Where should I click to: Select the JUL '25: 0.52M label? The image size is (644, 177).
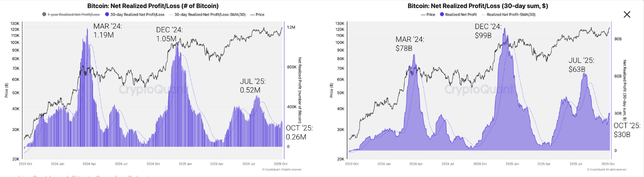(252, 85)
